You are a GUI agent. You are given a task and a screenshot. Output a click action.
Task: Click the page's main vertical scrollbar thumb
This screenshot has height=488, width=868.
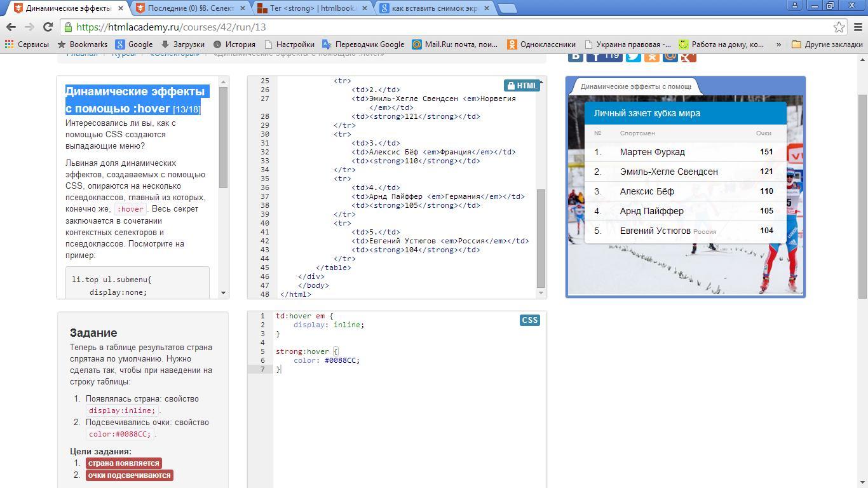[x=862, y=196]
